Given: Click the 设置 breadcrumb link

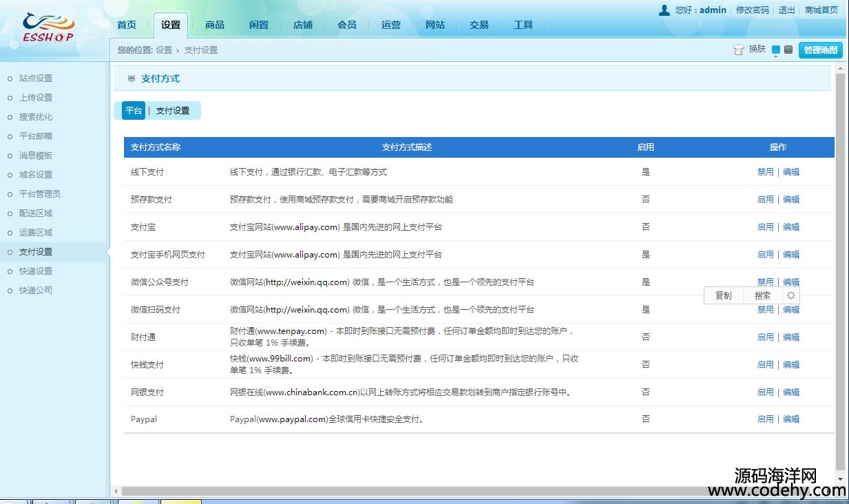Looking at the screenshot, I should pos(164,50).
